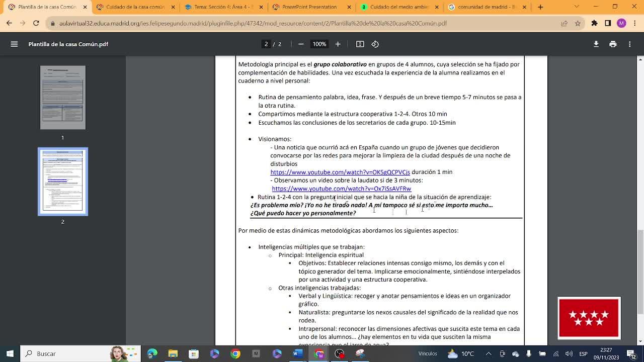The width and height of the screenshot is (644, 362).
Task: Share this page from address bar
Action: point(564,23)
